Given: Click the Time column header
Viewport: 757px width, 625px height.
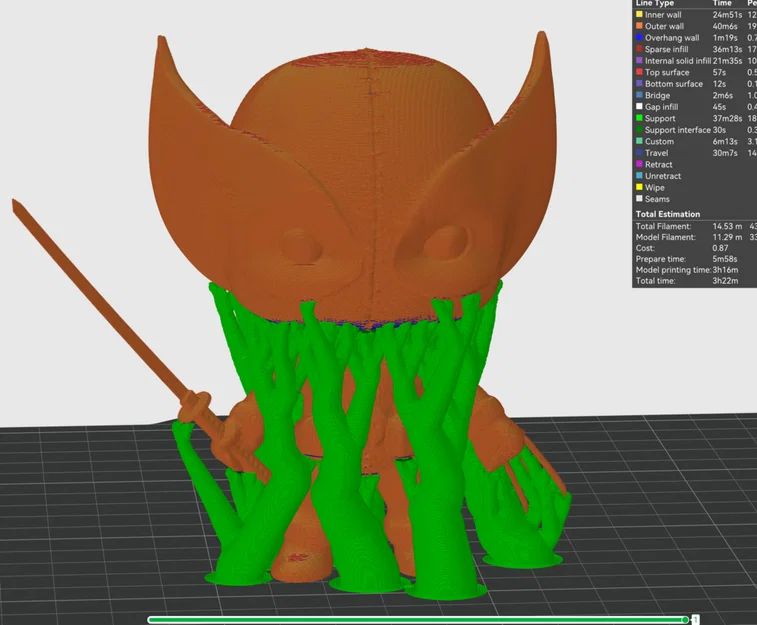Looking at the screenshot, I should 722,3.
